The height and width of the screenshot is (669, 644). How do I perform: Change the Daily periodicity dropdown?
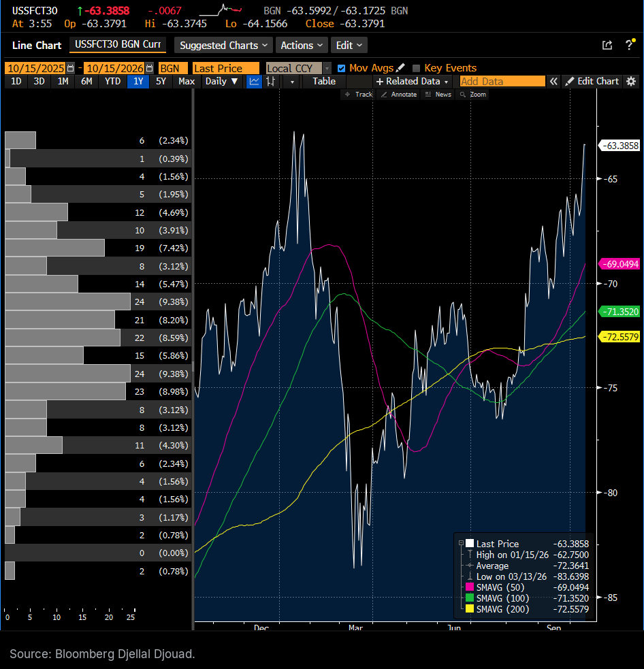pos(221,81)
